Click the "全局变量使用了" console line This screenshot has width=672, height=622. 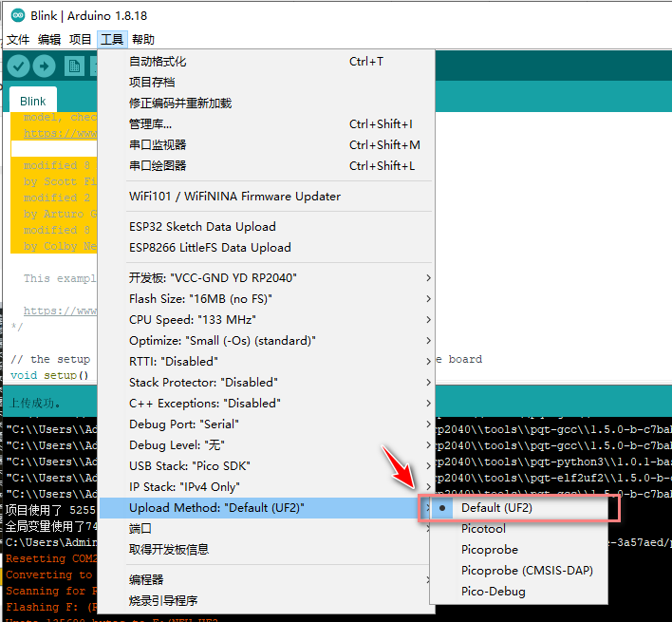pyautogui.click(x=50, y=526)
